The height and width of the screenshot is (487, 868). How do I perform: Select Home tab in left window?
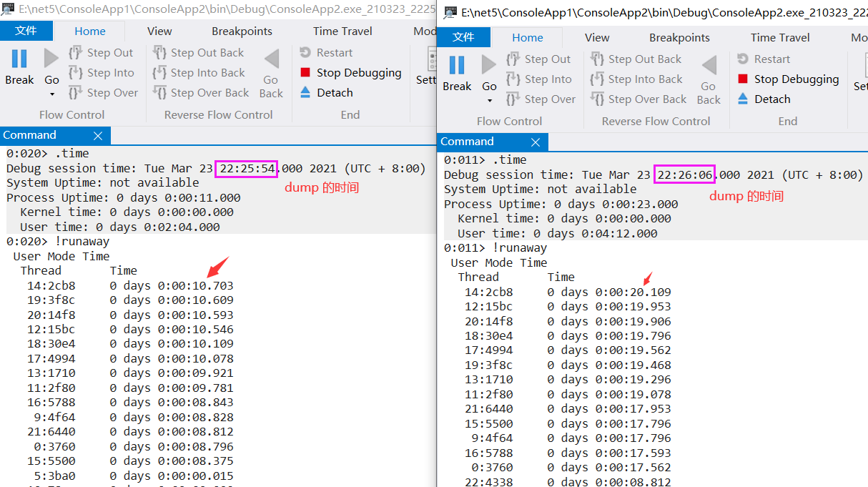pos(90,31)
